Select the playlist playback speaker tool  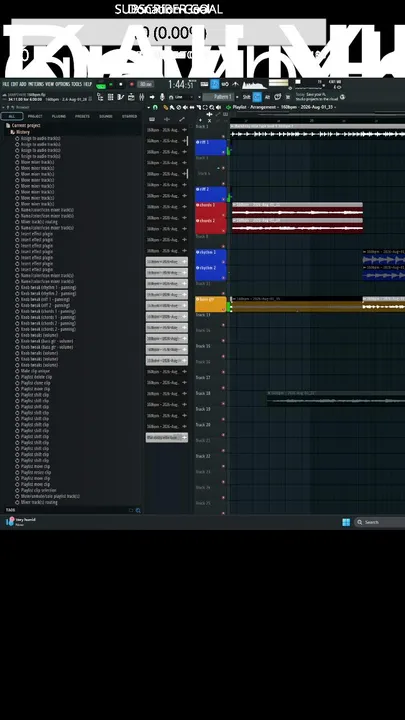(218, 107)
